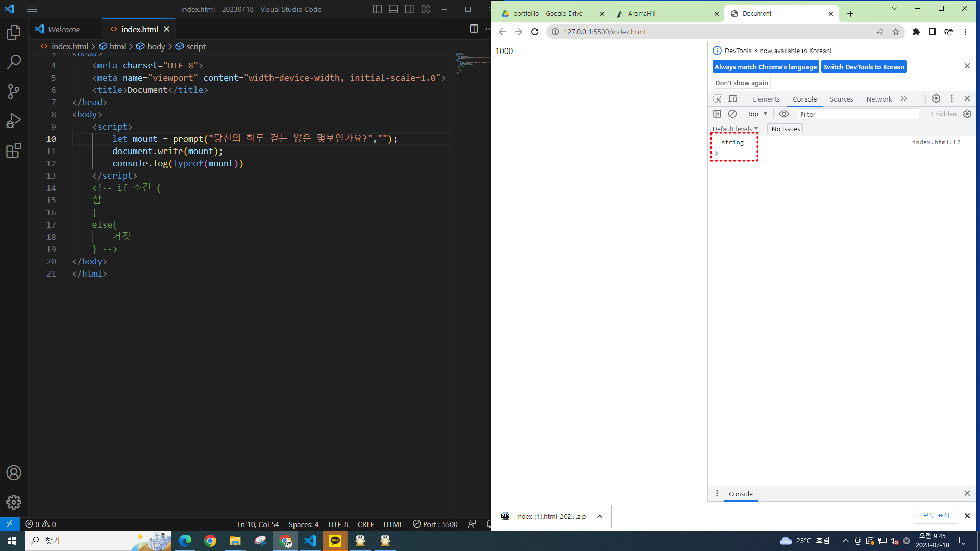Expand more DevTools tabs chevron

coord(904,99)
